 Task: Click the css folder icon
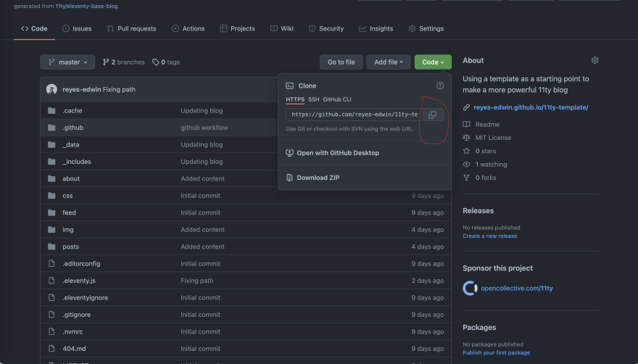point(51,196)
